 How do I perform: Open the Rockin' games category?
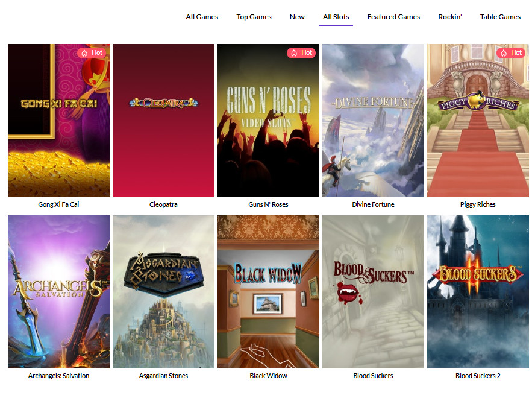tap(449, 17)
